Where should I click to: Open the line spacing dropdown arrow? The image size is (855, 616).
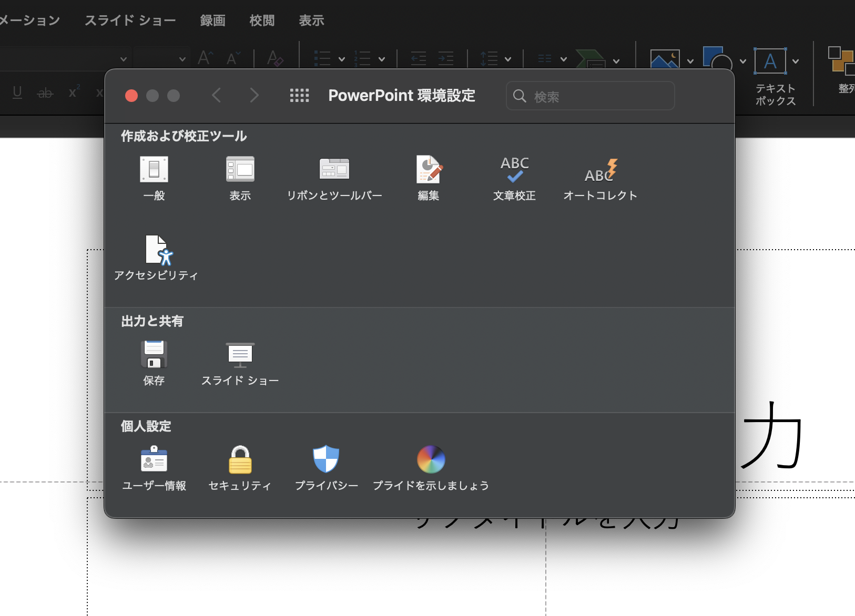coord(508,59)
